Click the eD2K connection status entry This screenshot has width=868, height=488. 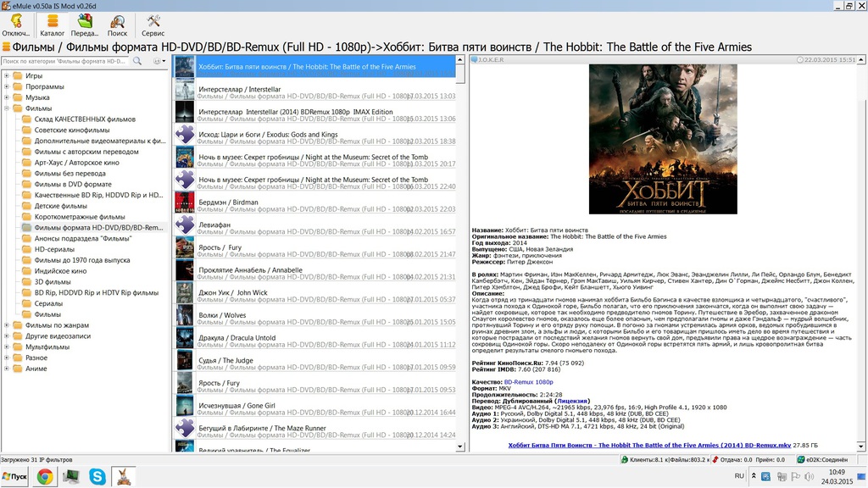822,460
